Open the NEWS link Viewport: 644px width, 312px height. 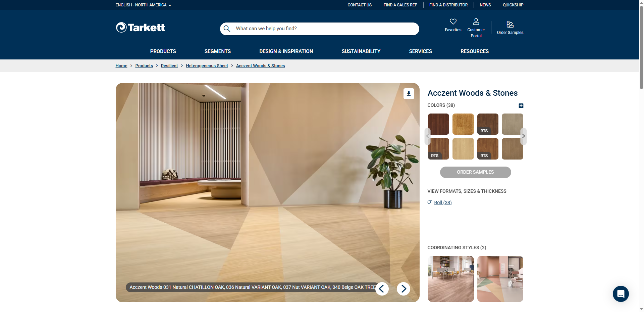485,5
